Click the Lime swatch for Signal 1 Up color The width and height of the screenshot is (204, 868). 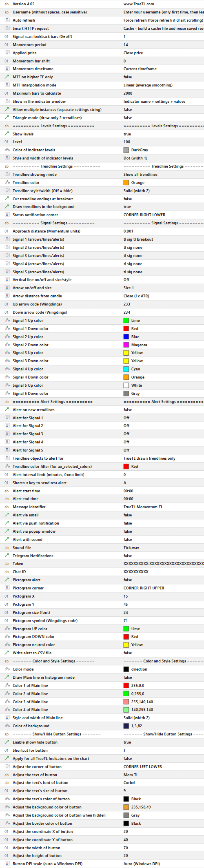[x=126, y=321]
